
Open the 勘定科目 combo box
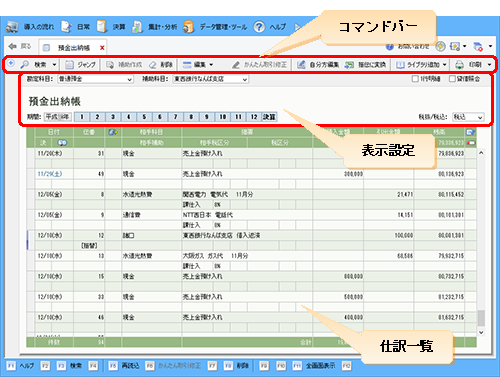click(x=95, y=79)
